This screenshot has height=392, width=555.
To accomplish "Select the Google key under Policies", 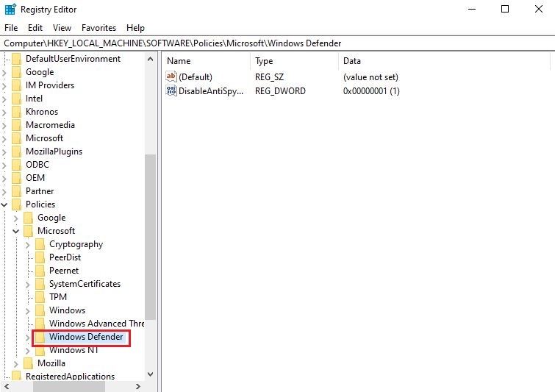I will [x=51, y=218].
